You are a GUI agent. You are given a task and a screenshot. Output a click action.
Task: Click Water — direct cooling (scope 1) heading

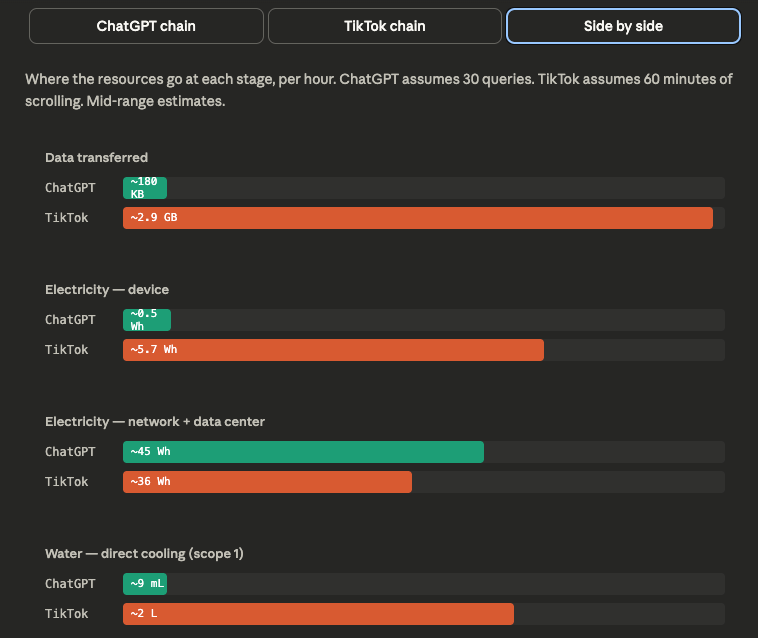coord(144,553)
